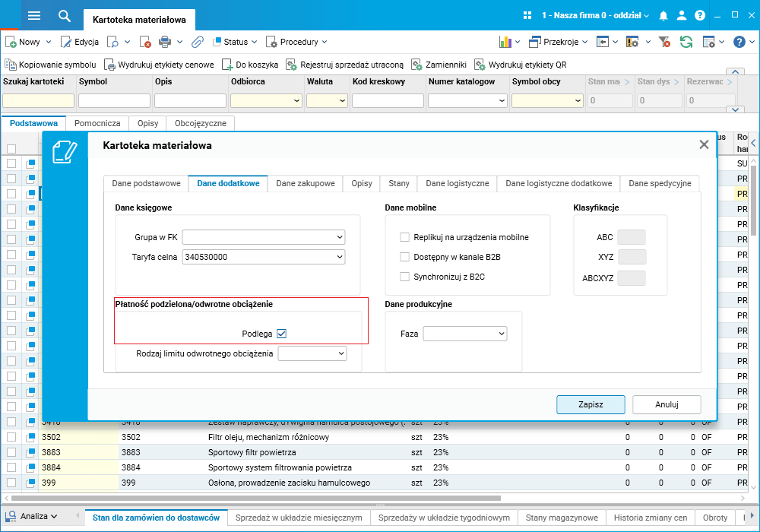
Task: Click the bar chart icon
Action: click(x=505, y=42)
